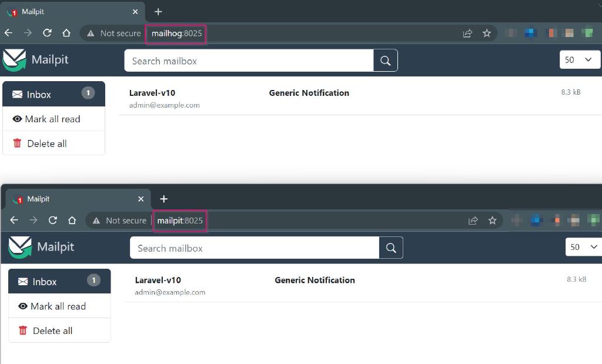Click the reload page icon
Image resolution: width=602 pixels, height=364 pixels.
tap(47, 34)
